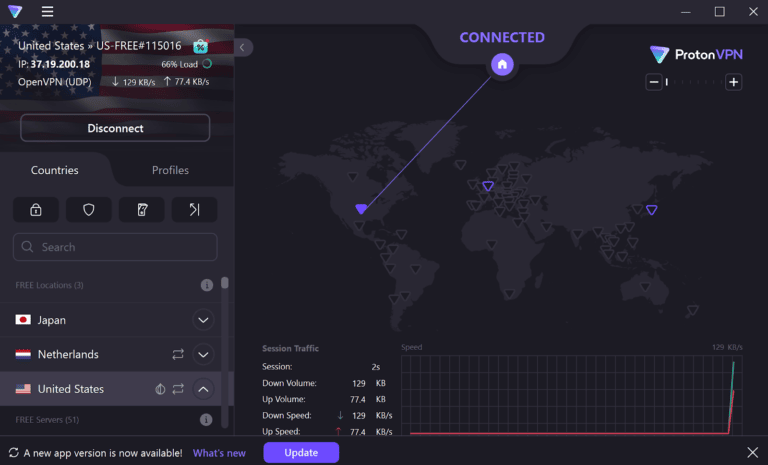Click the US-FREE#115016 server name
768x465 pixels.
[x=139, y=46]
